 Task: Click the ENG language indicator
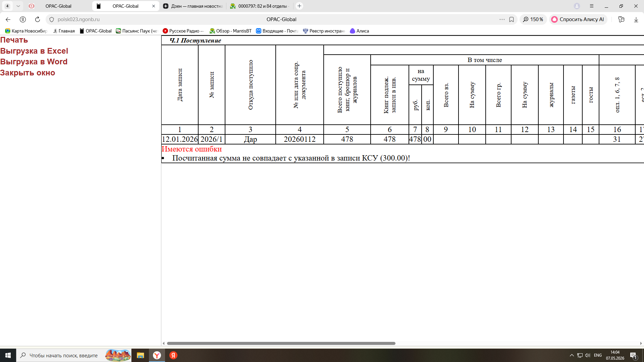pyautogui.click(x=598, y=355)
